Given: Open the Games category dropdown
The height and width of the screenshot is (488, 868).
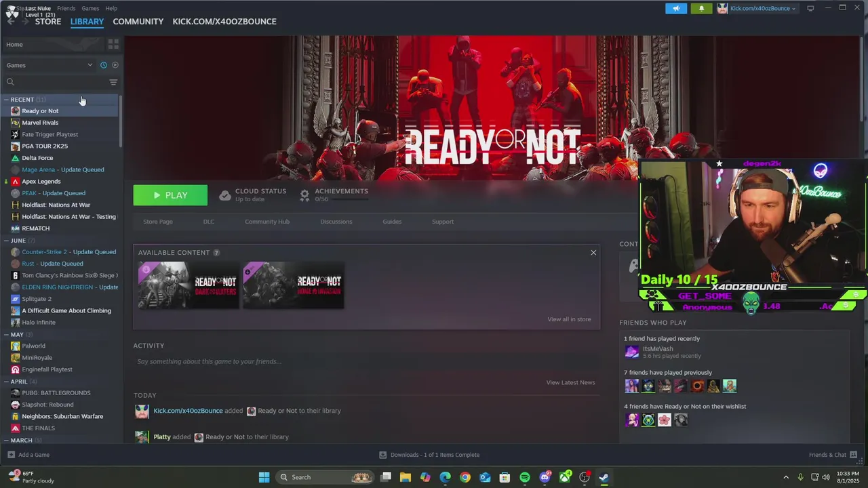Looking at the screenshot, I should click(50, 65).
